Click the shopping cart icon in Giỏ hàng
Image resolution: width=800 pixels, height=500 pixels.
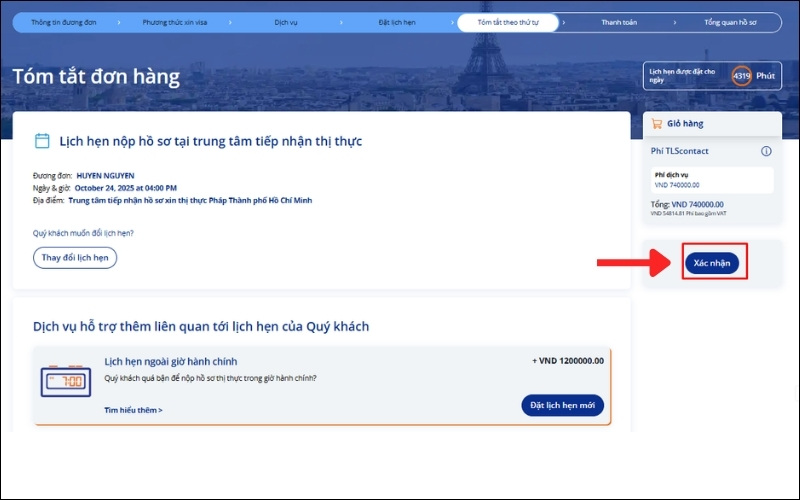[656, 124]
